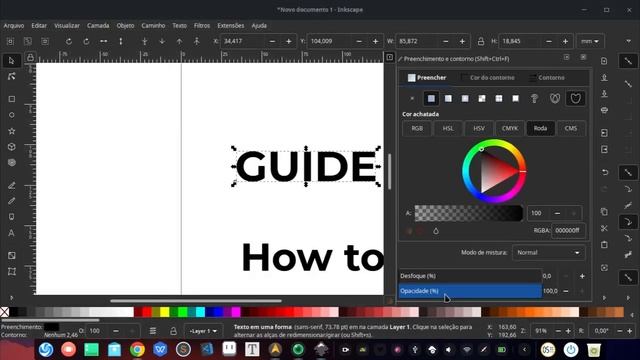The width and height of the screenshot is (640, 360).
Task: Open the Layer 1 selector dropdown
Action: click(203, 331)
